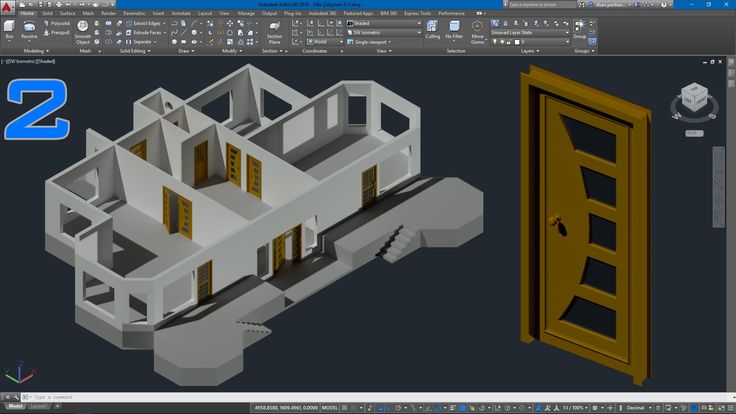Switch to the Mesh ribbon tab

tap(88, 14)
